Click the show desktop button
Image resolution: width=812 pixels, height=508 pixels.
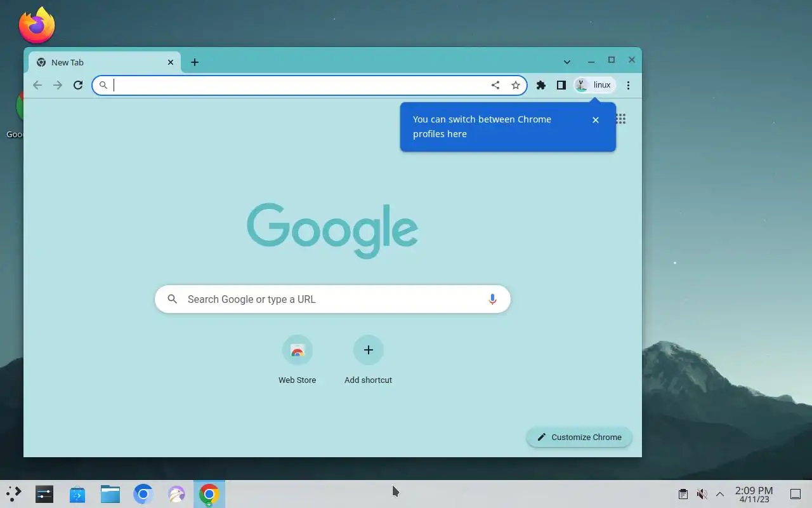(796, 494)
